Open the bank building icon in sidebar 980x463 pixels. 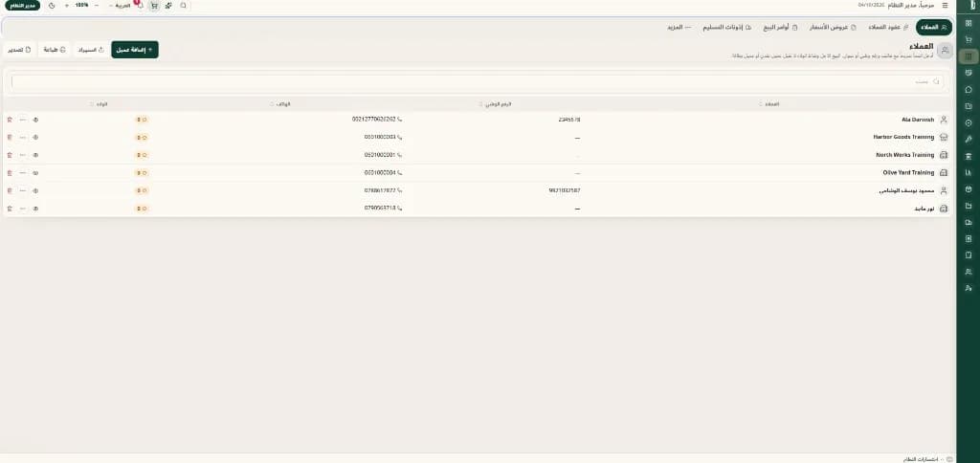[x=969, y=156]
